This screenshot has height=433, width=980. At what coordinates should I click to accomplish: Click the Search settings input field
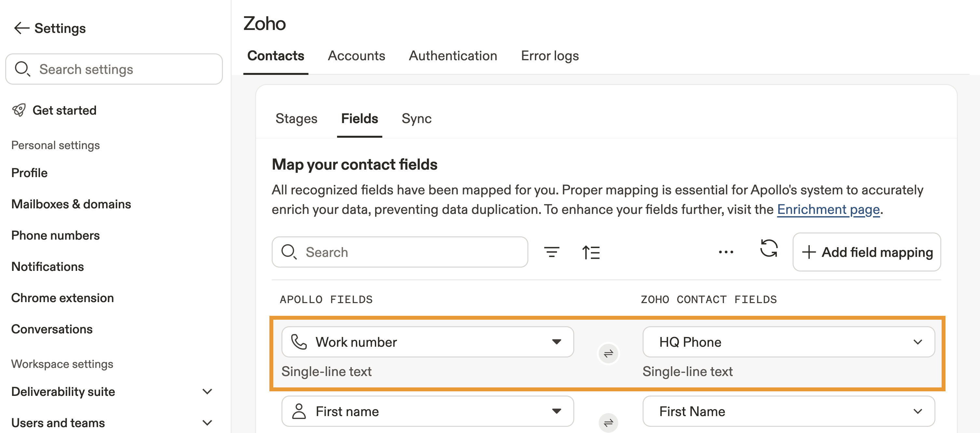[x=114, y=69]
